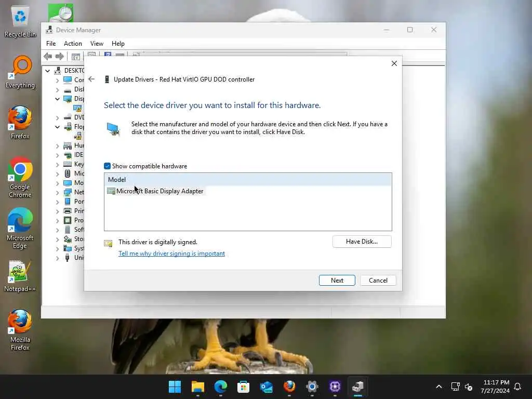The image size is (532, 399).
Task: Expand the Network adapters tree node
Action: click(x=57, y=192)
